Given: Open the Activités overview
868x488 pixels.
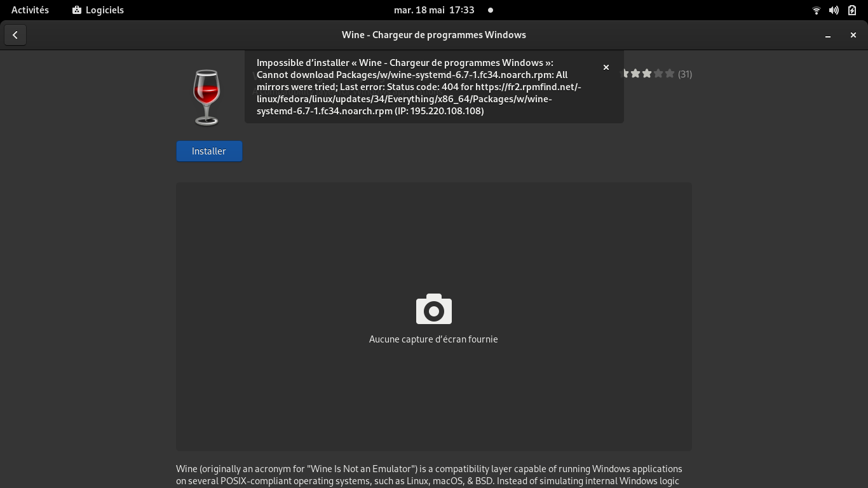Looking at the screenshot, I should tap(30, 10).
